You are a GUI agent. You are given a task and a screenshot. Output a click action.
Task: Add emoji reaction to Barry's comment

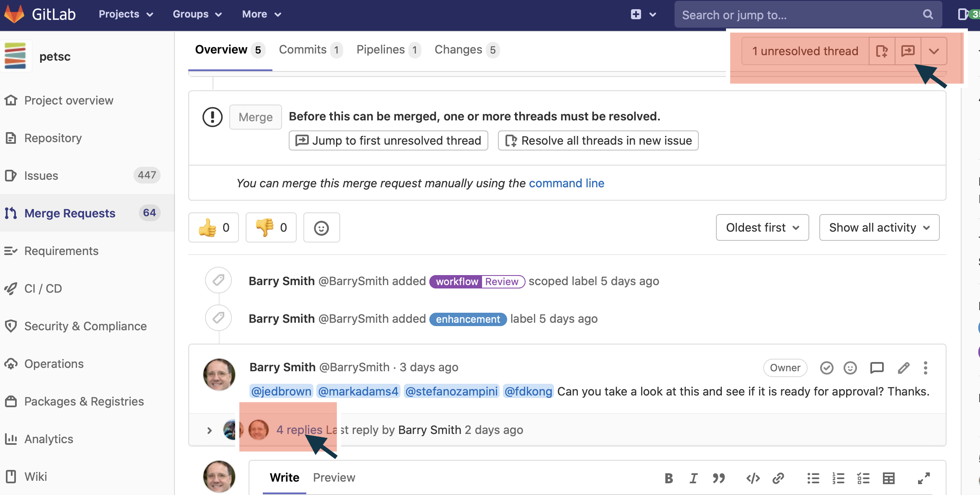coord(850,367)
